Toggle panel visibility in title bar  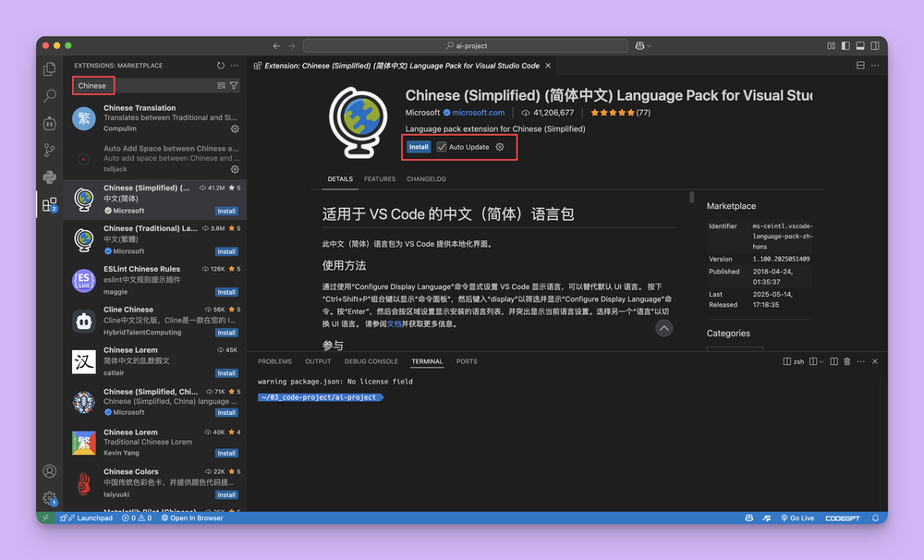858,45
